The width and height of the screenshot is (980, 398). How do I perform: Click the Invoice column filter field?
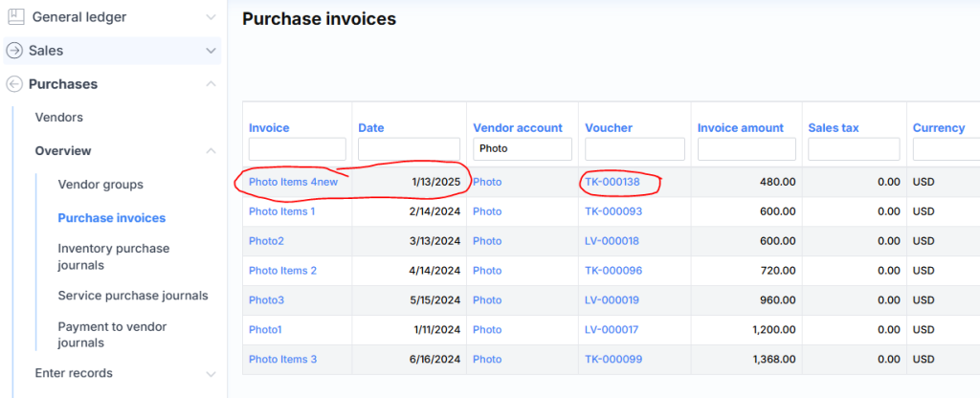point(297,149)
